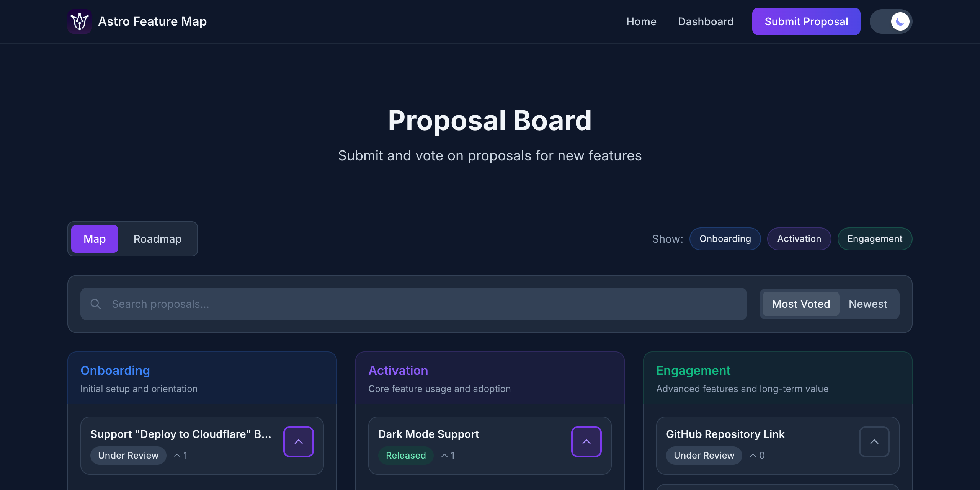Image resolution: width=980 pixels, height=490 pixels.
Task: Upvote the GitHub Repository Link proposal
Action: coord(874,442)
